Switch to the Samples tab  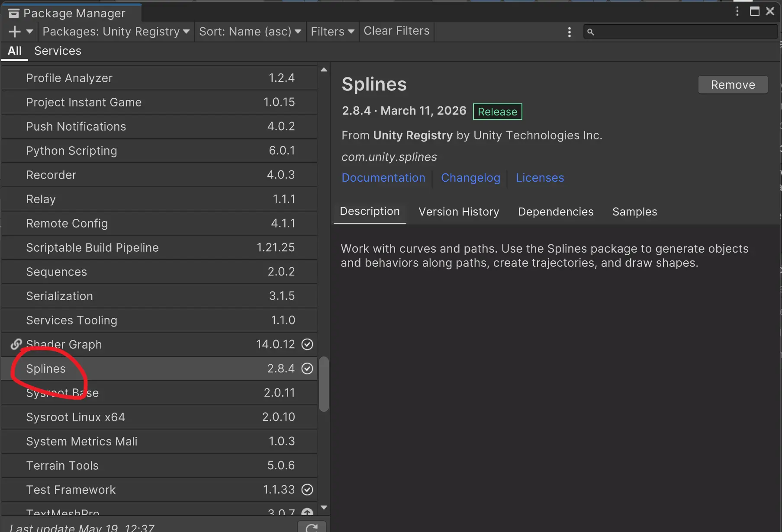[634, 212]
